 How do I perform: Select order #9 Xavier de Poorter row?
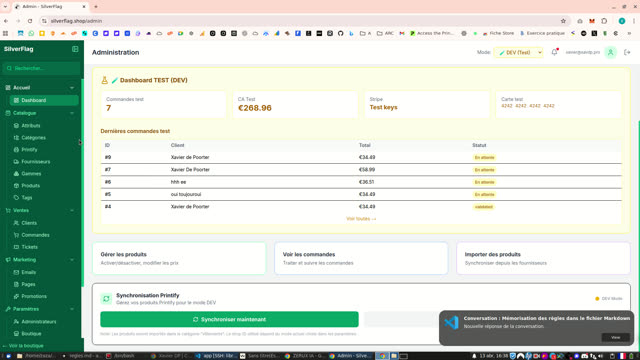click(361, 157)
